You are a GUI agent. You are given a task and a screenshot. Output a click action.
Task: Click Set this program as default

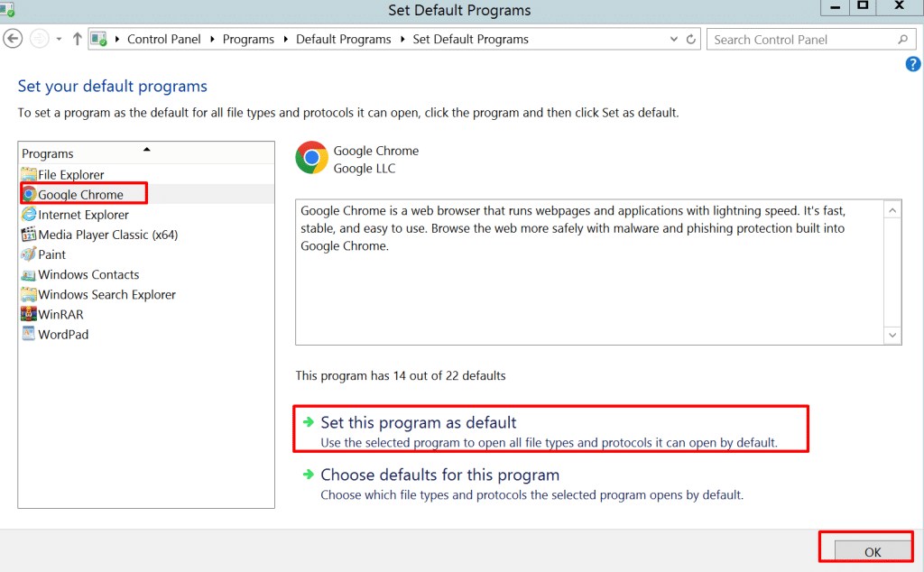pyautogui.click(x=418, y=422)
